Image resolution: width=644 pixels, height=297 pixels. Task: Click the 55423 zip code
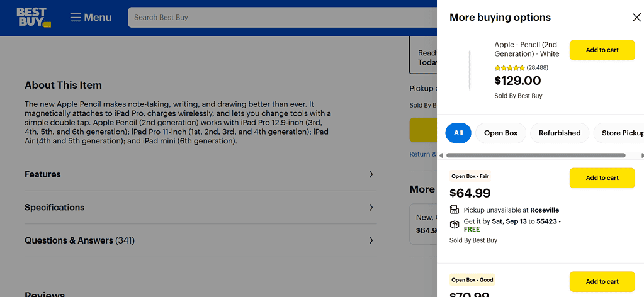click(x=547, y=221)
